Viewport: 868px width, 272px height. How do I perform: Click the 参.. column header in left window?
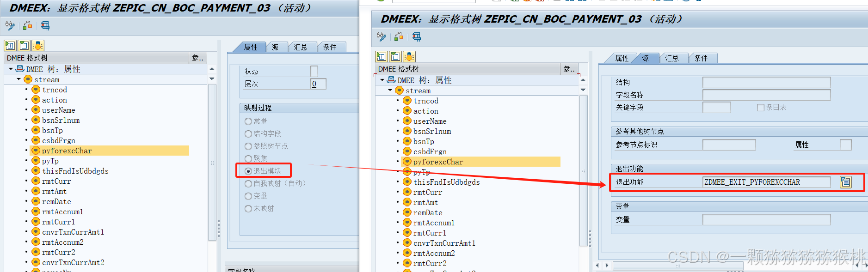click(x=198, y=58)
